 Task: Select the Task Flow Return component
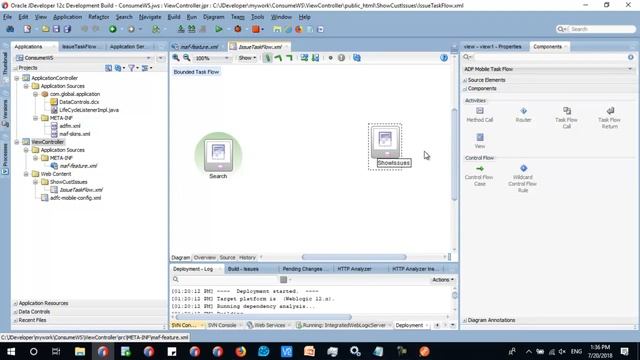click(609, 118)
